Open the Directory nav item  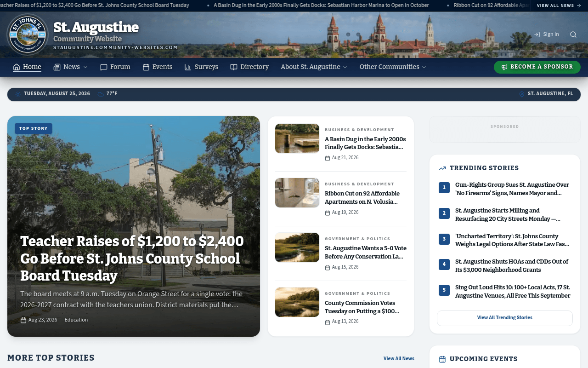coord(249,67)
